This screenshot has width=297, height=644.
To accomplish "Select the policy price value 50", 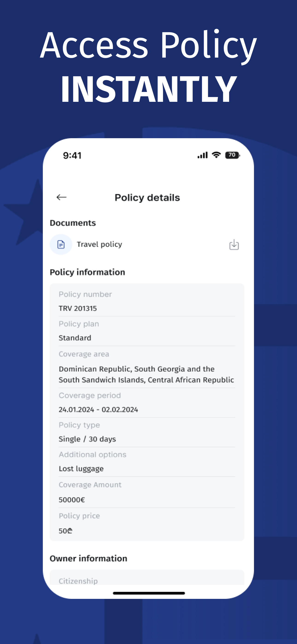I will point(65,530).
